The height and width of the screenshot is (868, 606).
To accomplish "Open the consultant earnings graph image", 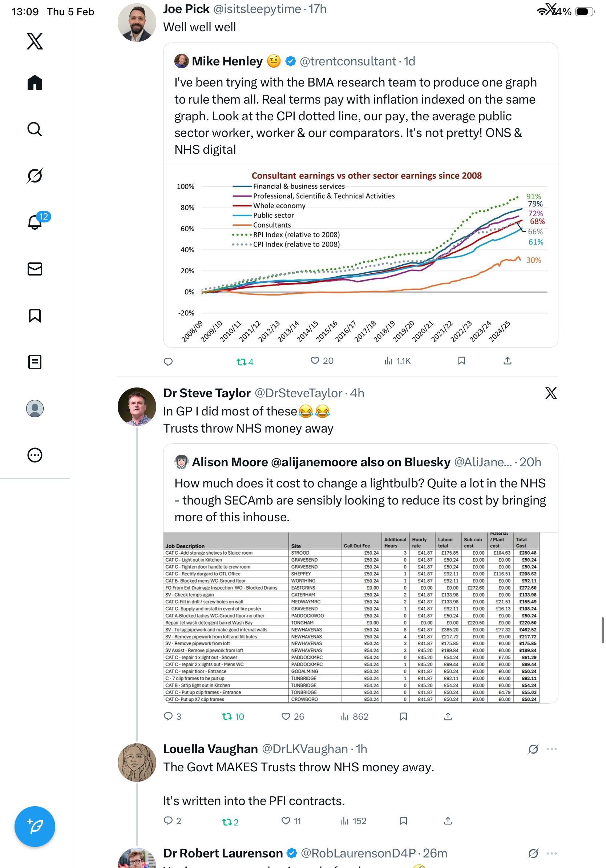I will tap(360, 256).
